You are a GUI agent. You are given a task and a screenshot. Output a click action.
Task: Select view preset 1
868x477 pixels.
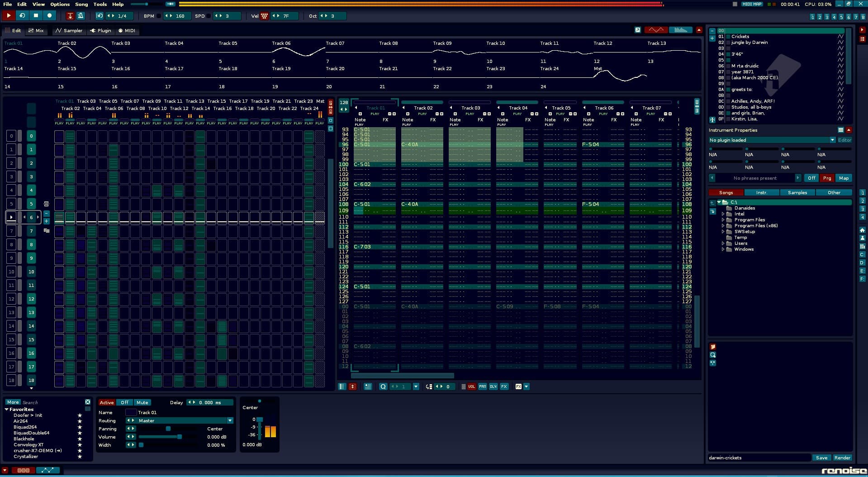812,17
